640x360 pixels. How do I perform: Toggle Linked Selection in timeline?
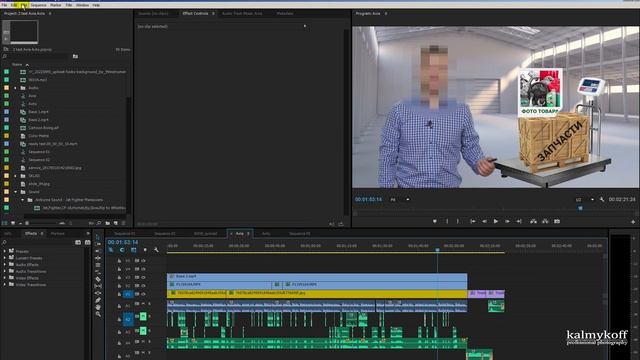point(133,250)
